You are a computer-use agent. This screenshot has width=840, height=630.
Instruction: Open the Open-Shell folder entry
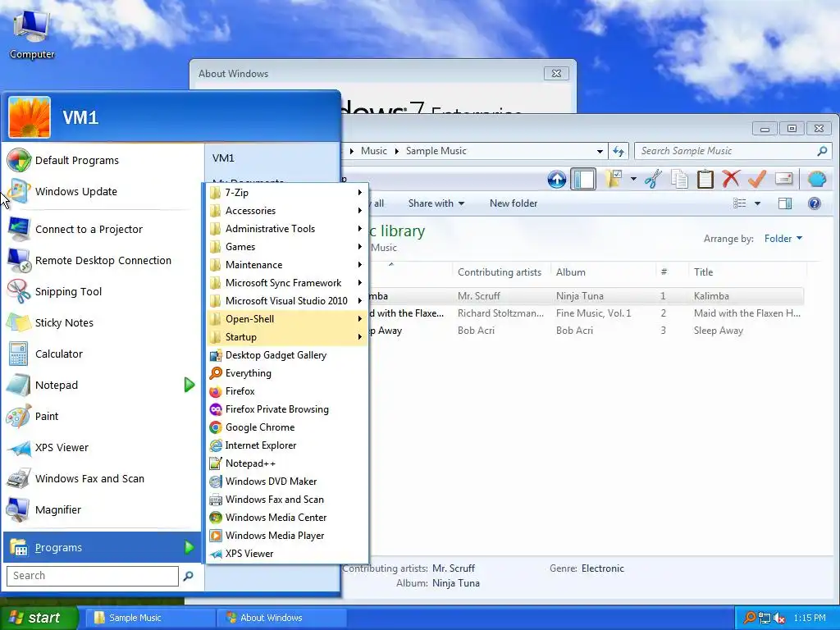pyautogui.click(x=287, y=319)
